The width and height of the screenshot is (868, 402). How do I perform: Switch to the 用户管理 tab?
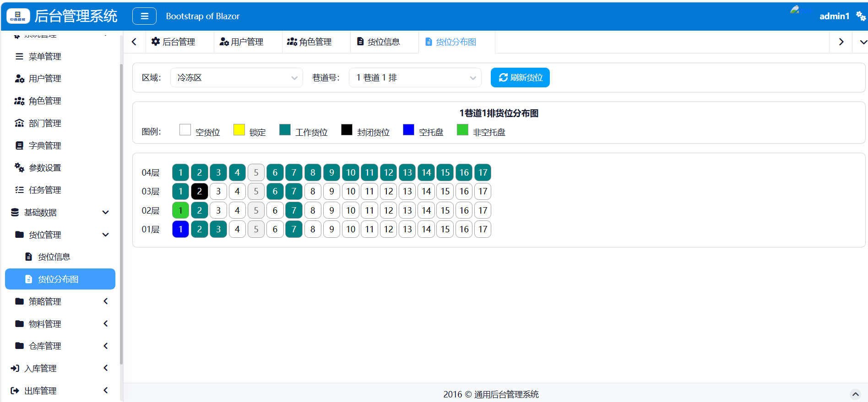click(x=248, y=42)
